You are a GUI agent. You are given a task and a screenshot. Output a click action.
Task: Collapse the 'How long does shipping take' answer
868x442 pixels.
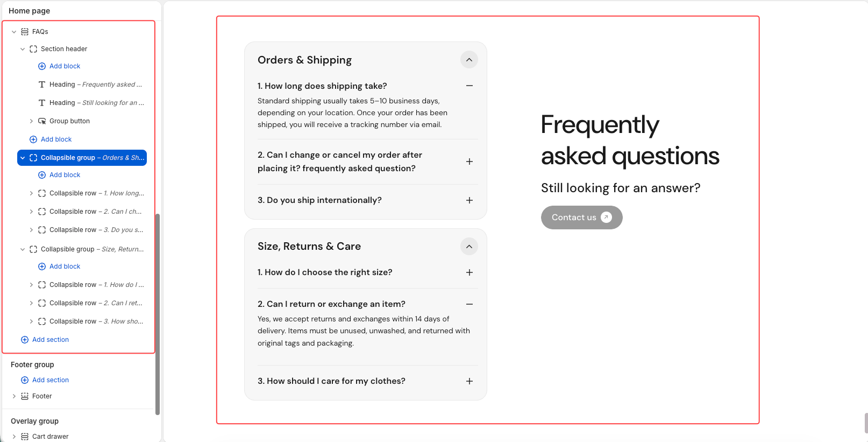pyautogui.click(x=469, y=86)
